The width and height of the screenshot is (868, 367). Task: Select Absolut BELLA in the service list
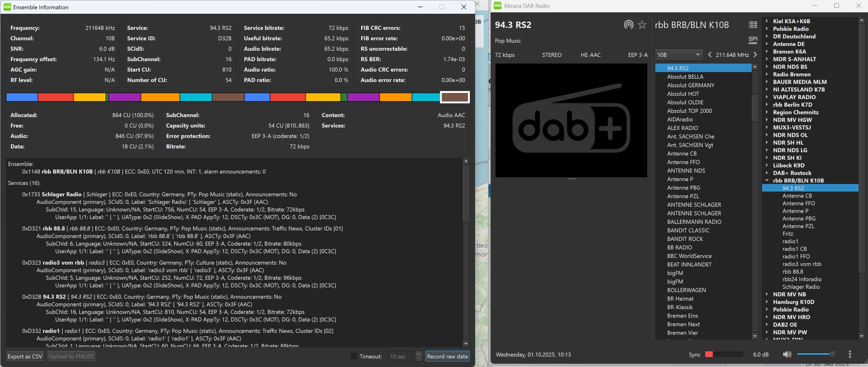(685, 77)
